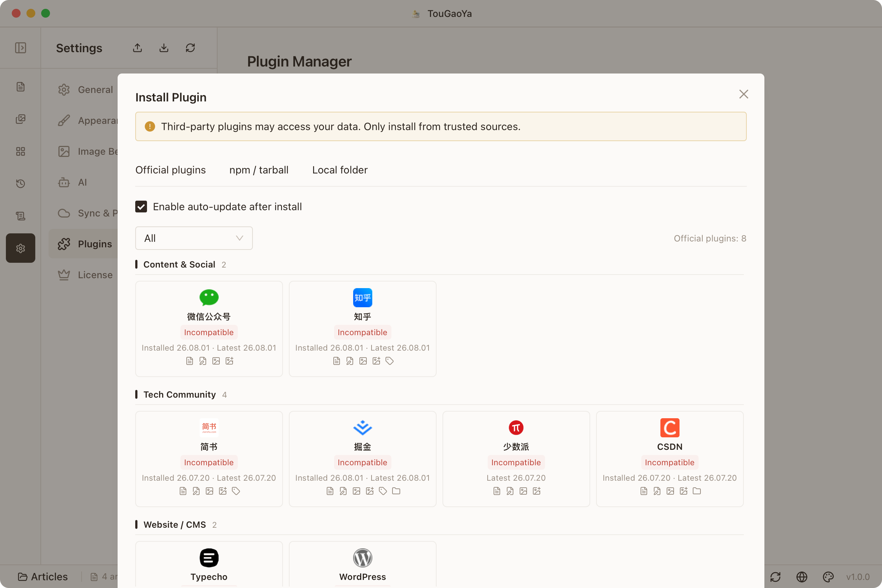Click the Content & Social section heading

coord(179,264)
